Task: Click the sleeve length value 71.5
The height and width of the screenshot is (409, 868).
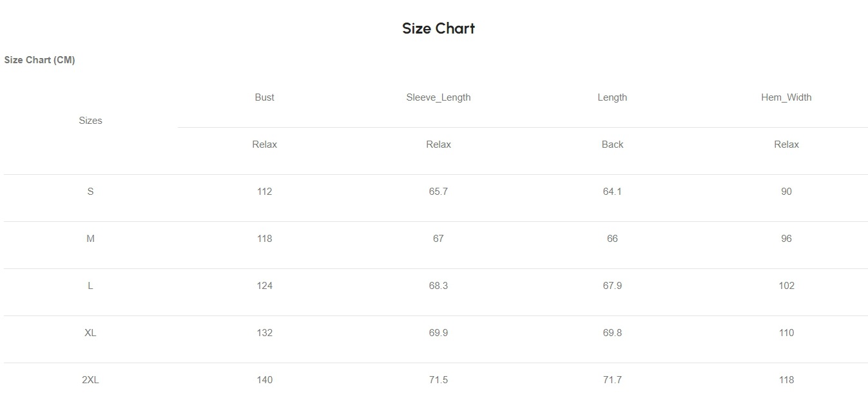Action: tap(438, 380)
